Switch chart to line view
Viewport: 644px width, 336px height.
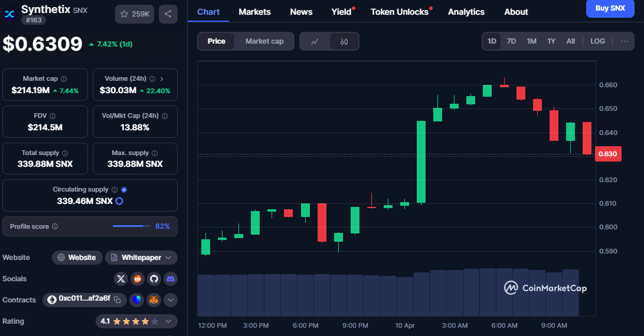click(315, 41)
